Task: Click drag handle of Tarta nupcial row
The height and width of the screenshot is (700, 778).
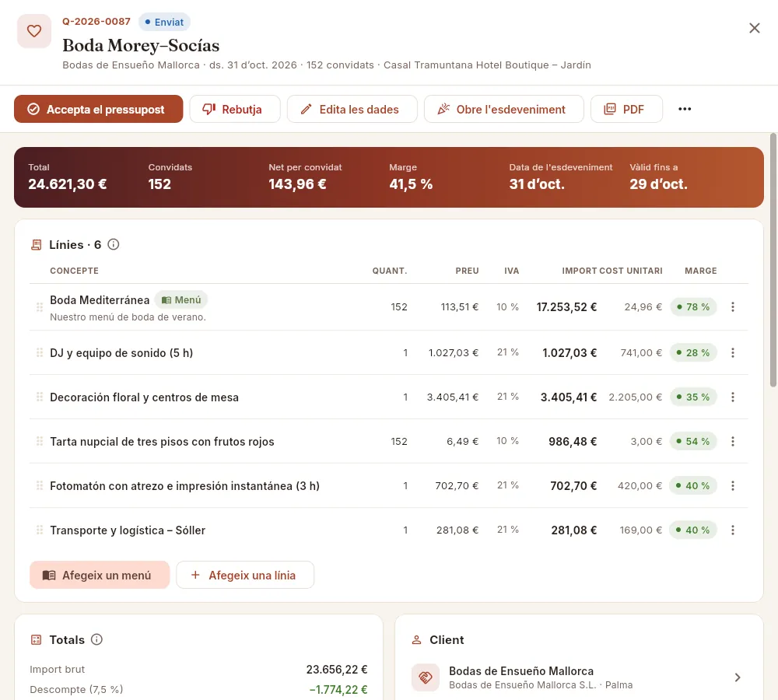Action: point(40,442)
